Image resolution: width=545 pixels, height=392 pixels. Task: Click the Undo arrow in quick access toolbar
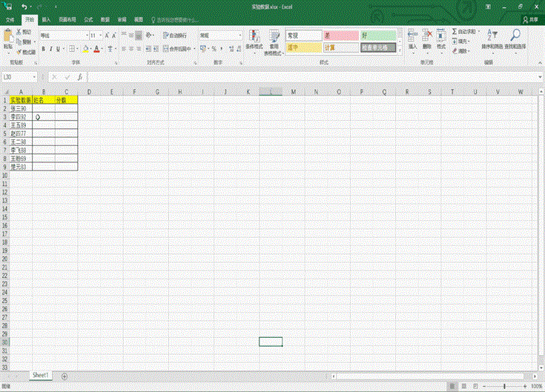click(x=24, y=7)
